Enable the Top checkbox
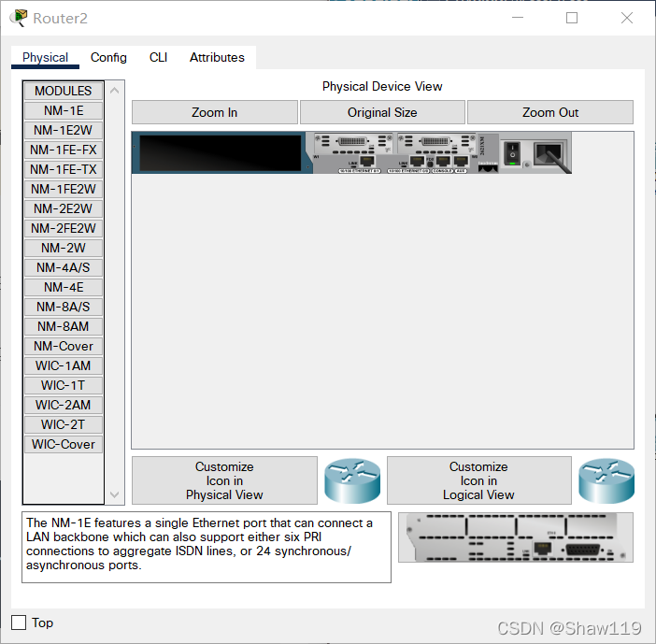This screenshot has width=656, height=644. click(x=19, y=623)
